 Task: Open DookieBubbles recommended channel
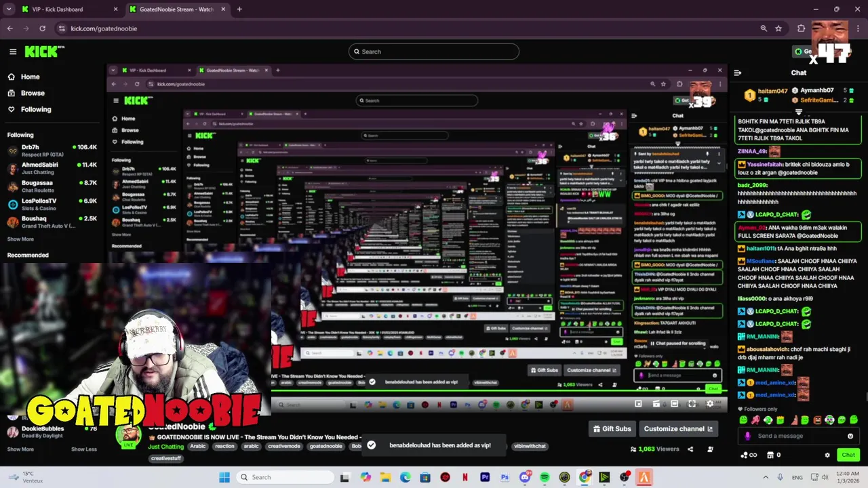tap(52, 432)
